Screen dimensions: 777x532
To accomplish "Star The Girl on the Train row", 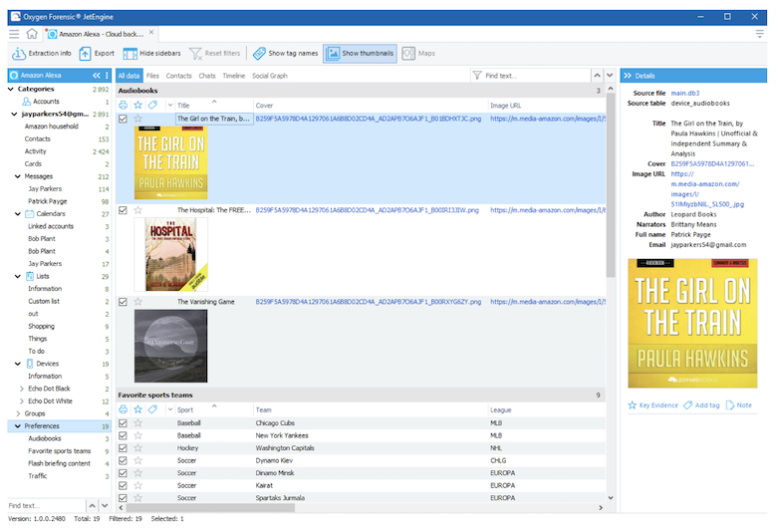I will pyautogui.click(x=138, y=119).
